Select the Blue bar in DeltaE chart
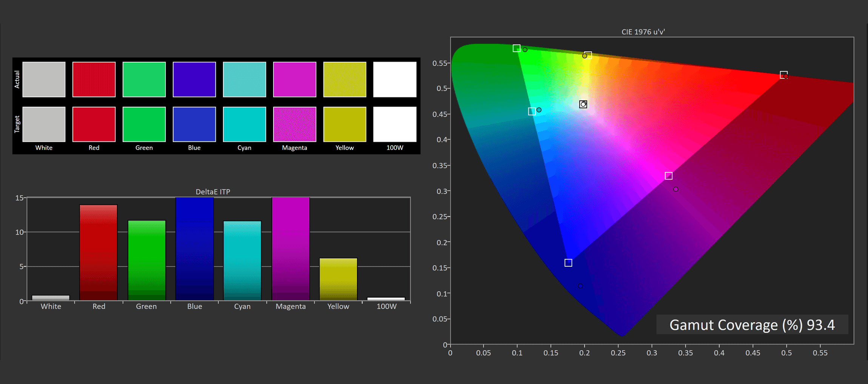This screenshot has width=868, height=384. point(194,249)
